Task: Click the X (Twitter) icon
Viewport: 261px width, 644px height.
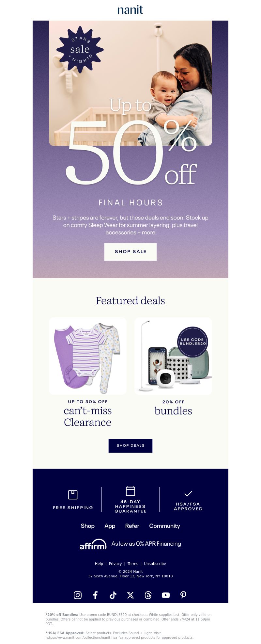Action: click(x=130, y=595)
